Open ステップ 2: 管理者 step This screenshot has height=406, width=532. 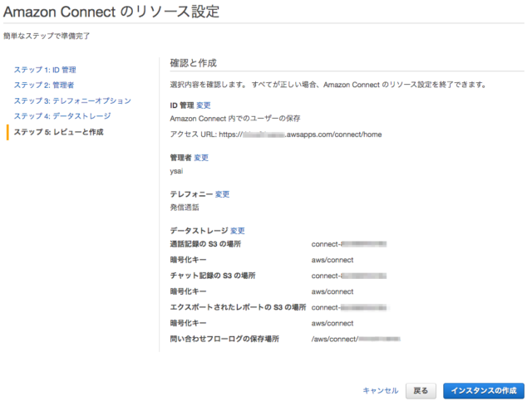[44, 85]
